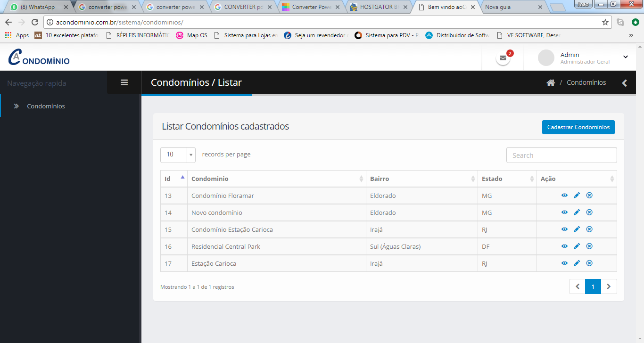Open Map OS bookmark
Viewport: 644px width, 343px height.
(x=191, y=35)
